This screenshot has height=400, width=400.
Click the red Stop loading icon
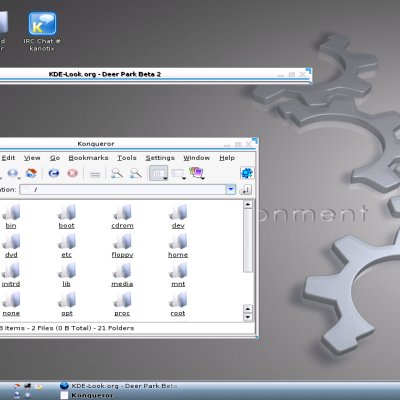(72, 173)
